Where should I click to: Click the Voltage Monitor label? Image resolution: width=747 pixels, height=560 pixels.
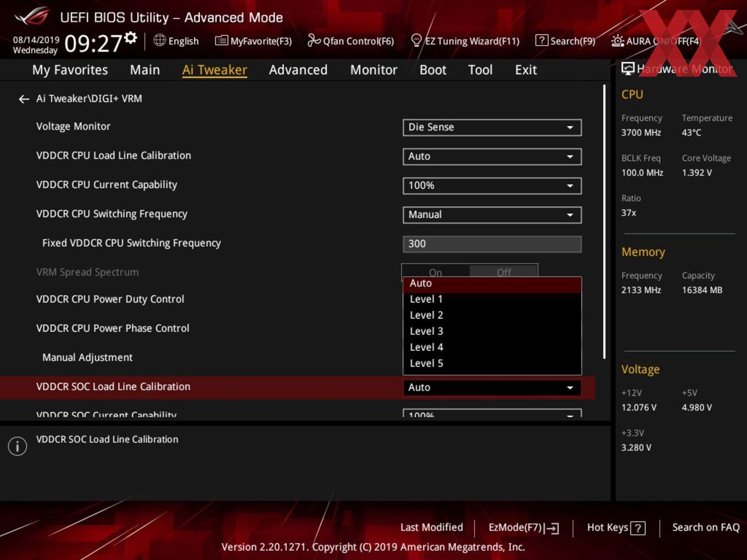click(73, 126)
